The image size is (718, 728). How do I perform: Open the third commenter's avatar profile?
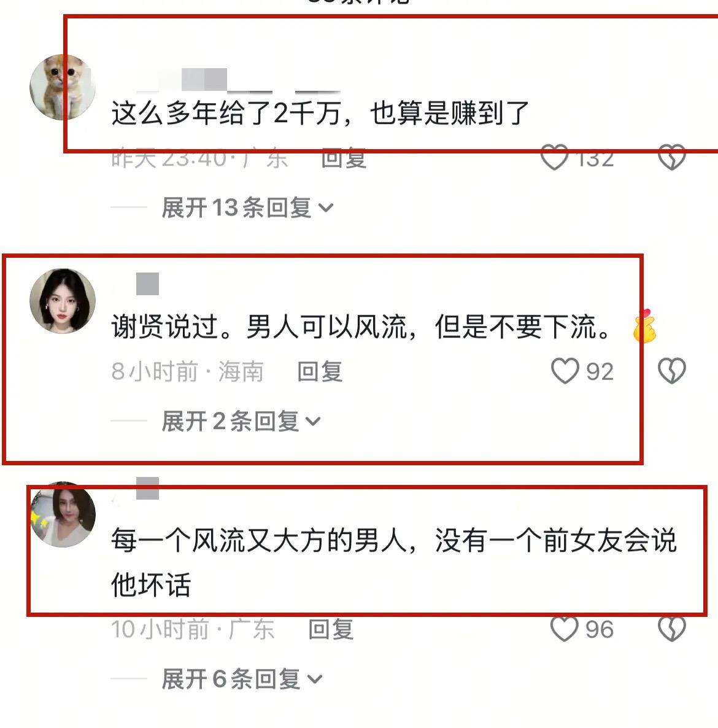(x=63, y=514)
